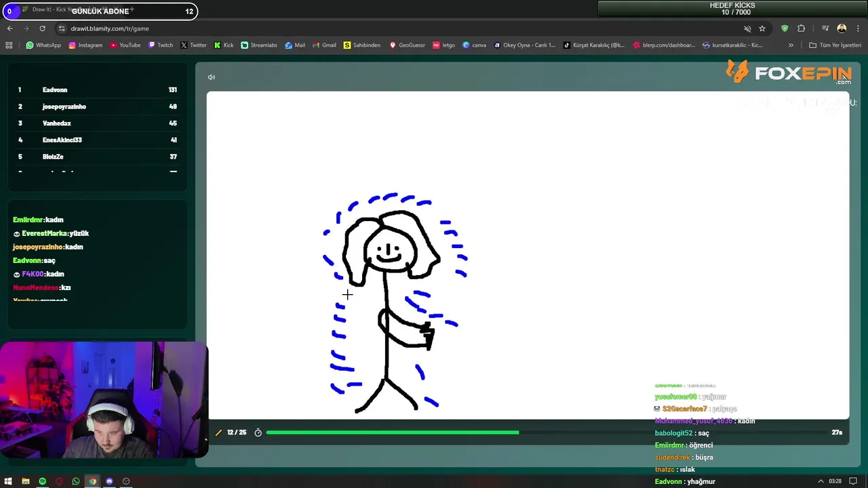Open the letgo bookmark

pos(443,45)
